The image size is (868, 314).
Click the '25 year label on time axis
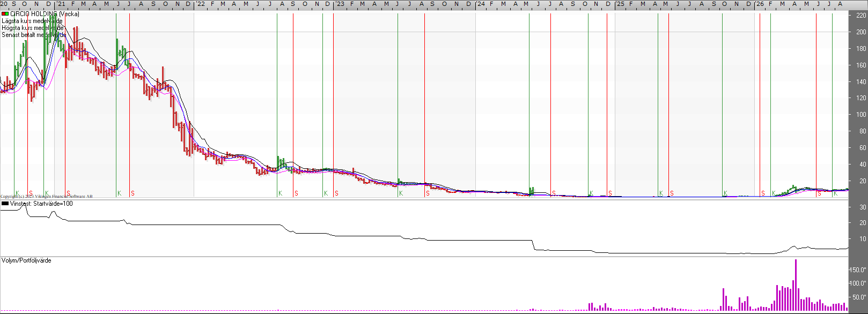(x=620, y=4)
